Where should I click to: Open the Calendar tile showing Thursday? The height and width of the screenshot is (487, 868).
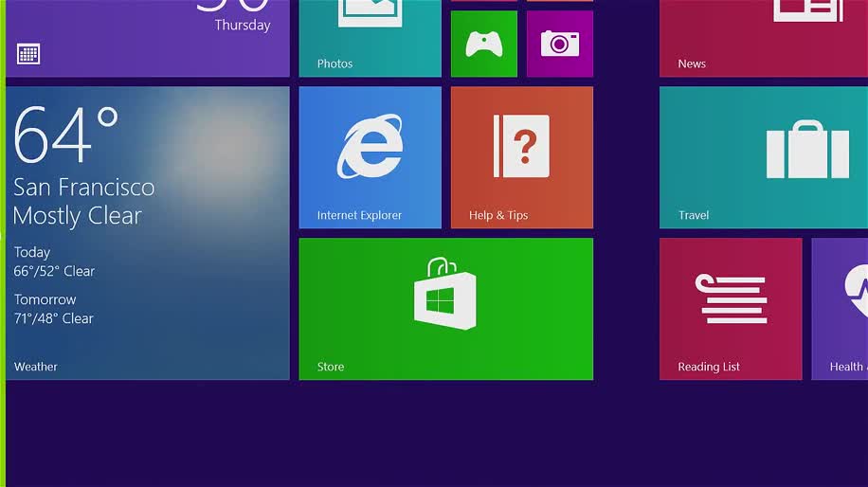pyautogui.click(x=148, y=38)
